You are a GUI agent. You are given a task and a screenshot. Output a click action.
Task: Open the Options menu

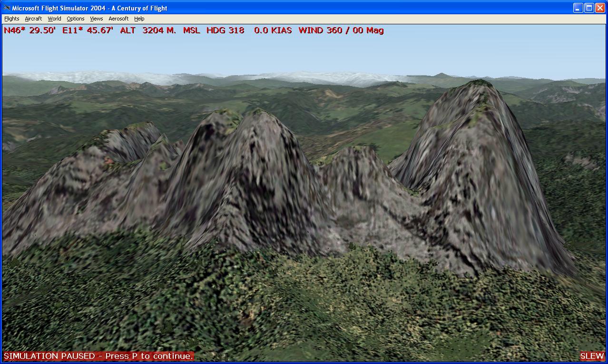click(x=75, y=19)
